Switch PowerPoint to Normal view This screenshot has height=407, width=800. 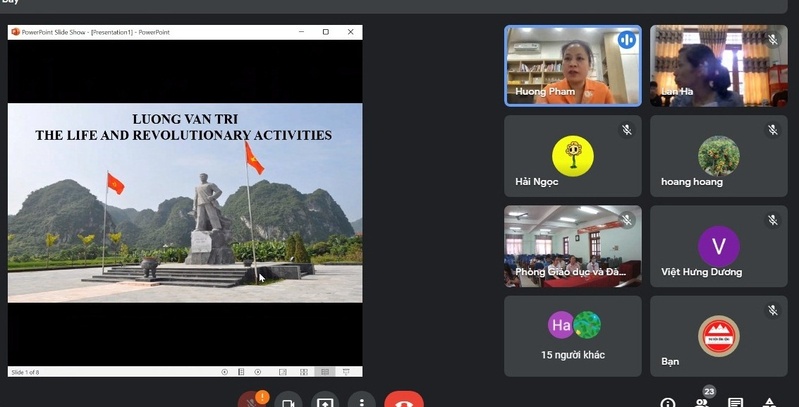pyautogui.click(x=283, y=372)
